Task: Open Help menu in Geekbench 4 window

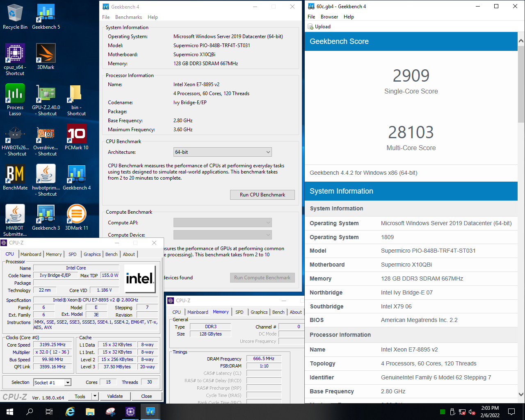Action: coord(153,17)
